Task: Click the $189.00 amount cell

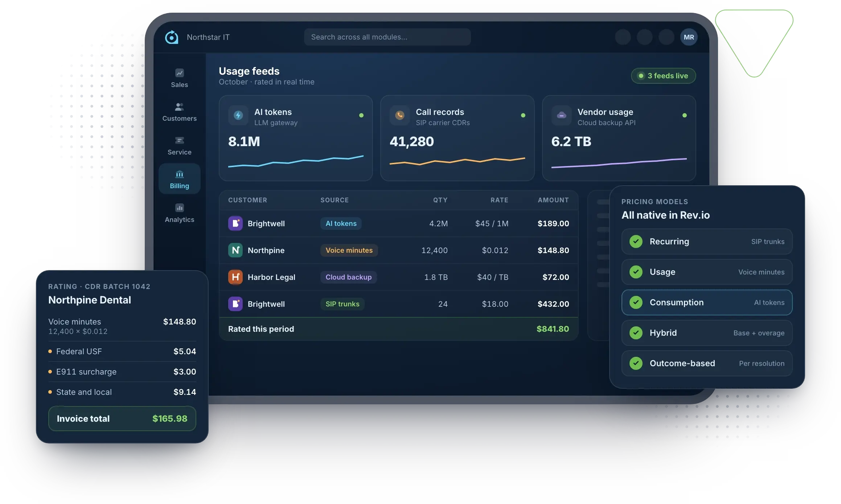Action: pos(553,223)
